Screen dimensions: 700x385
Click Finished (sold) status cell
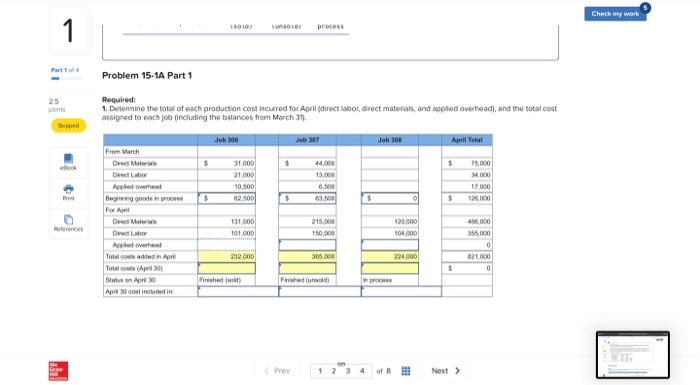[x=226, y=280]
